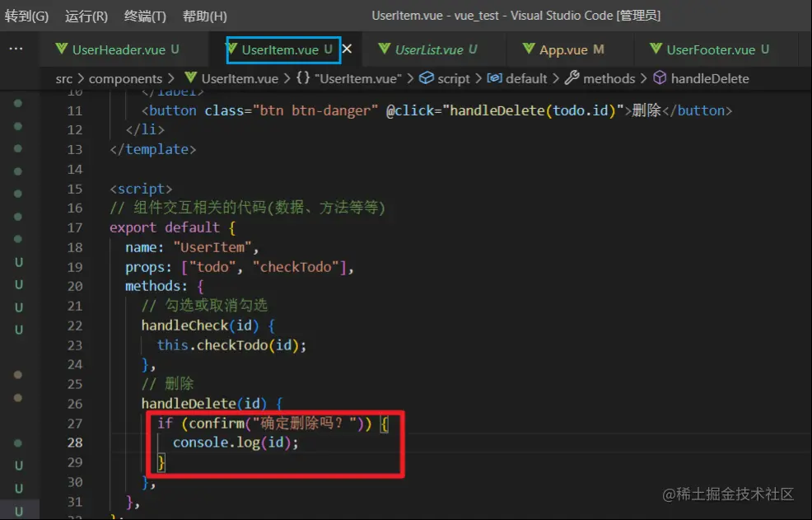The image size is (812, 520).
Task: Expand chevron after src in breadcrumb
Action: [x=81, y=79]
